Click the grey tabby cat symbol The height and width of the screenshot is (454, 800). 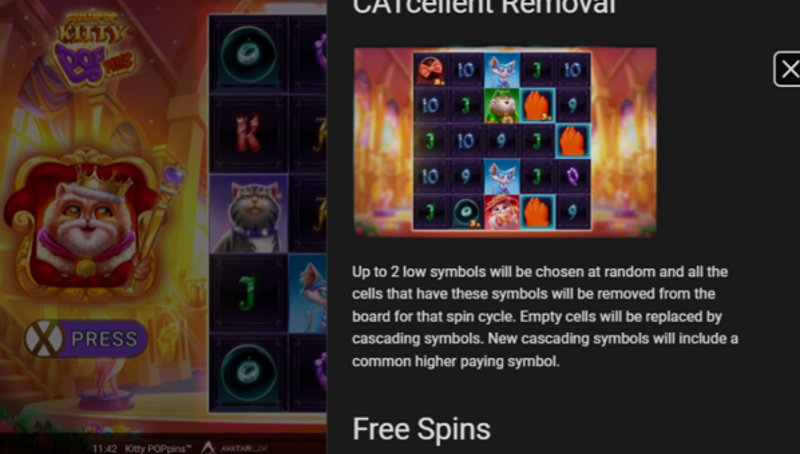(x=248, y=214)
